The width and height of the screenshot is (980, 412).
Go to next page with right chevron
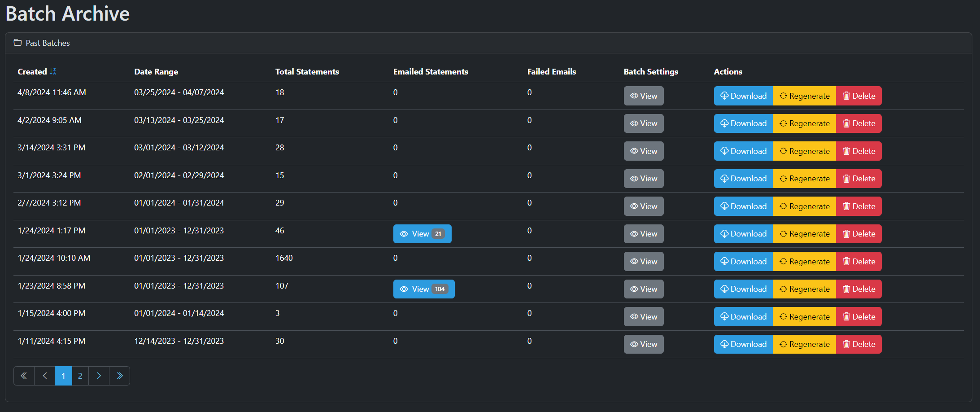coord(99,376)
